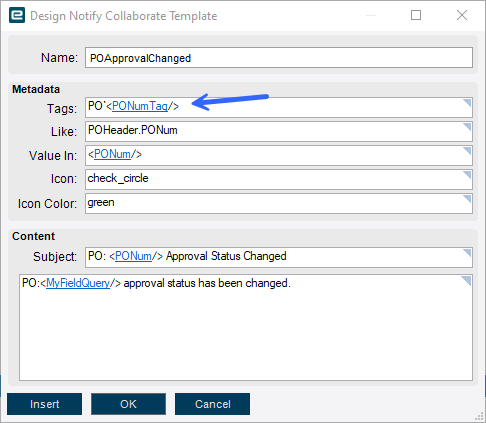
Task: Open the Subject field corner triangle
Action: (x=467, y=253)
